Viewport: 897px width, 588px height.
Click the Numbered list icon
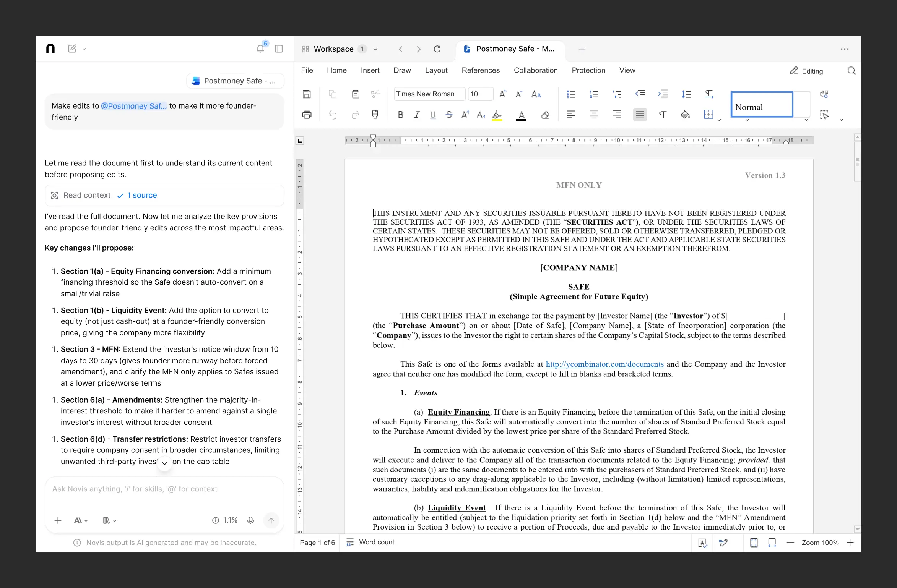(594, 94)
